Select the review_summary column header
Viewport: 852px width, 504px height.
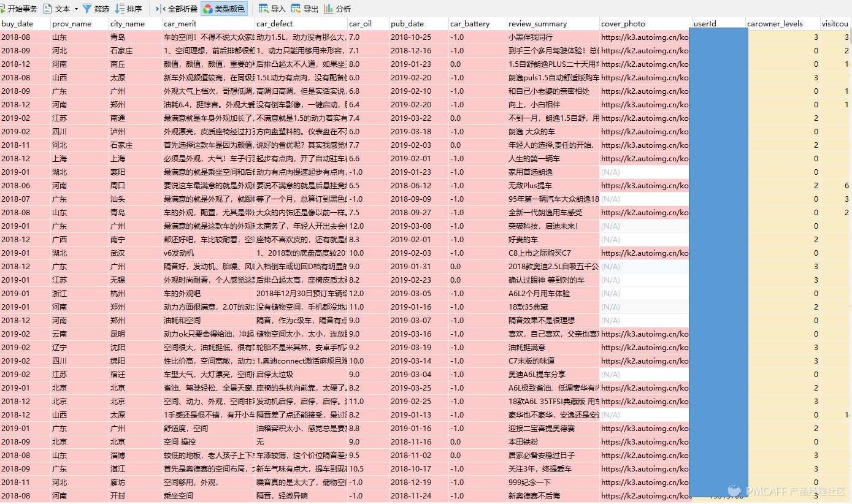[553, 24]
